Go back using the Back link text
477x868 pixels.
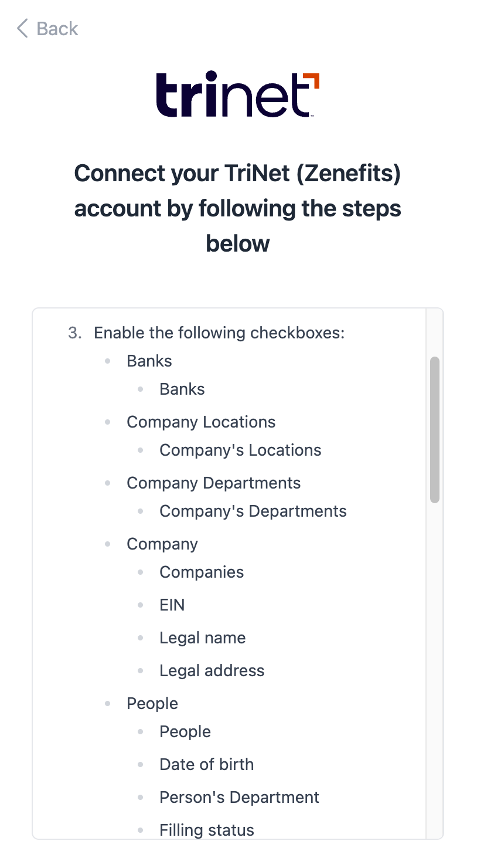(x=57, y=29)
